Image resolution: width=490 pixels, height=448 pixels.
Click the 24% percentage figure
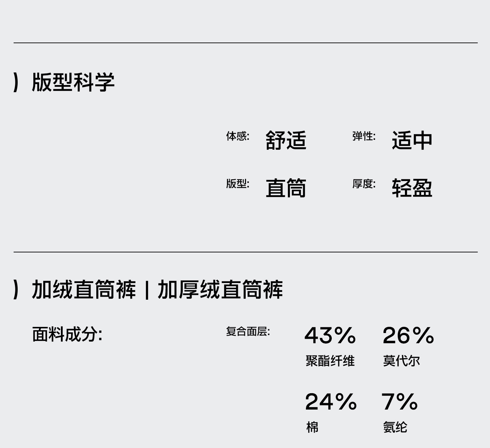click(331, 402)
